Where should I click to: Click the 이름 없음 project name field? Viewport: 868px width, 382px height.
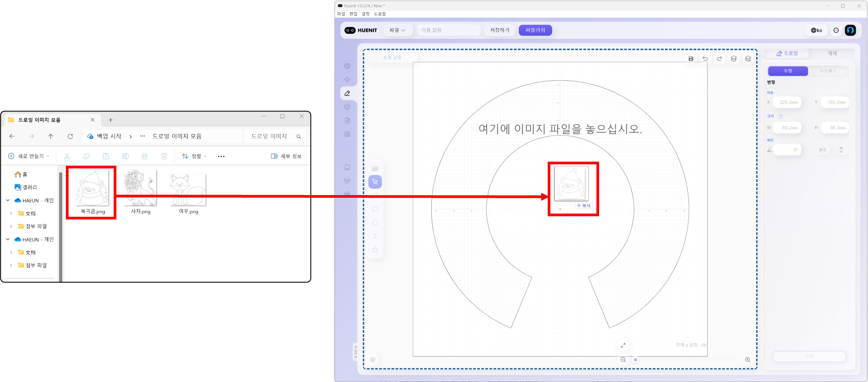pyautogui.click(x=448, y=30)
